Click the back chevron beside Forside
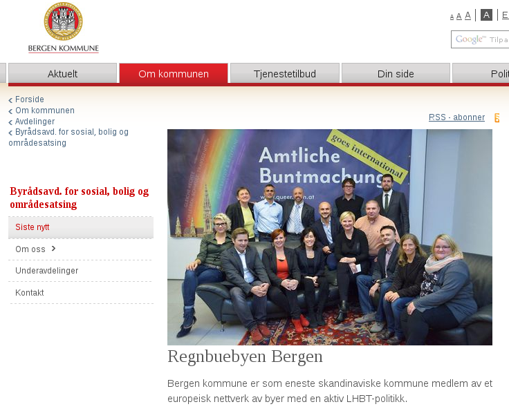Image resolution: width=509 pixels, height=420 pixels. [x=10, y=100]
